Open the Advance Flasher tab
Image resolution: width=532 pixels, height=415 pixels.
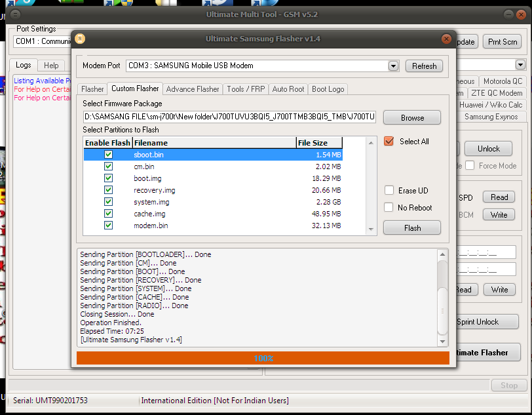193,89
